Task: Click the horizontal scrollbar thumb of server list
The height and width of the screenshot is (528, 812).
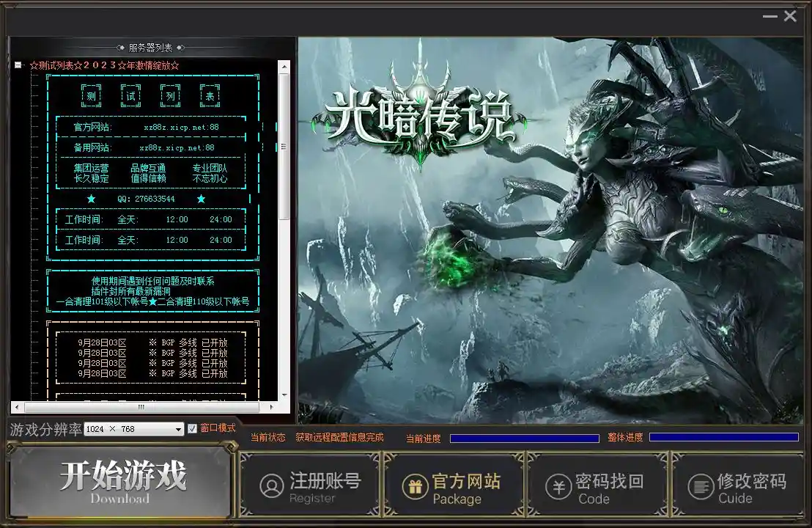Action: pos(141,407)
